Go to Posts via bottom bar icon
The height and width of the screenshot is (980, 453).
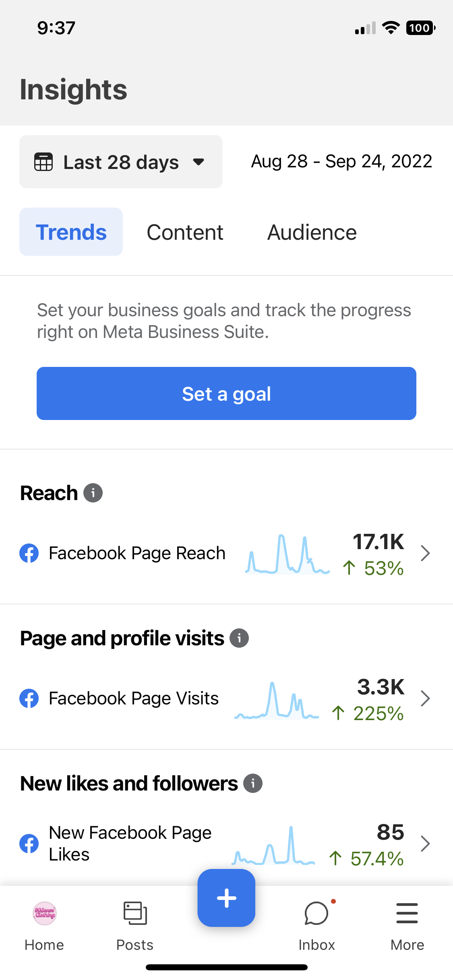point(135,913)
